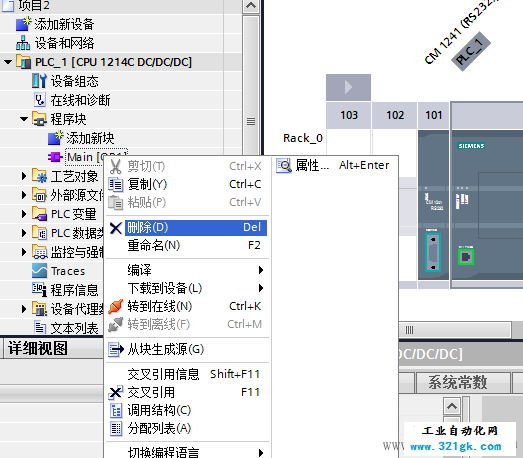Click the Traces chart icon

coord(39,271)
